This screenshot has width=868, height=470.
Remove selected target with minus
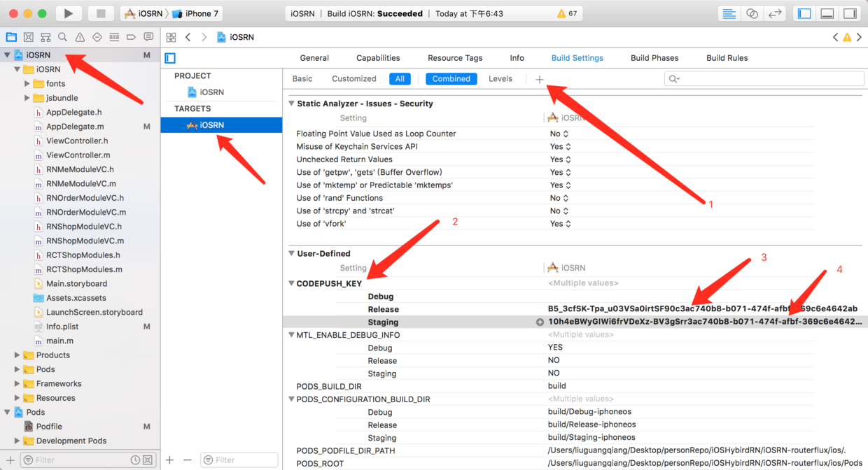(187, 460)
